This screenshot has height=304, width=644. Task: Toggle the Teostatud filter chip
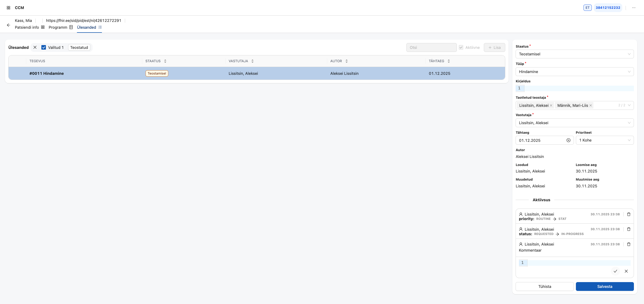[79, 47]
